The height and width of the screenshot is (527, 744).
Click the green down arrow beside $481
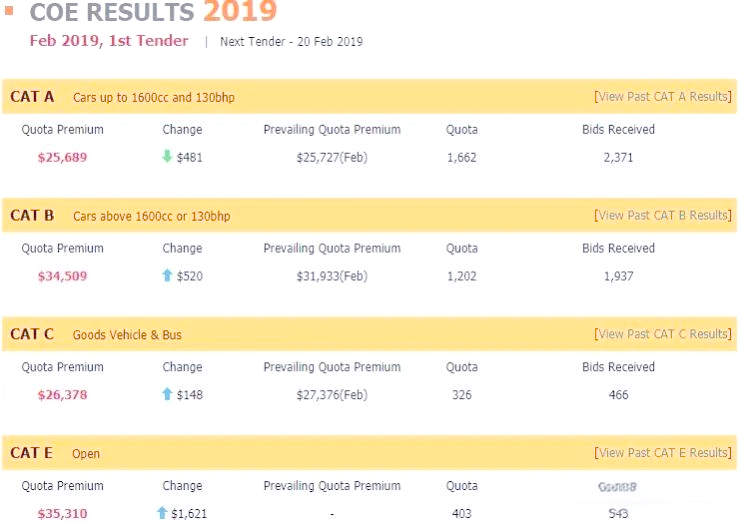click(167, 157)
